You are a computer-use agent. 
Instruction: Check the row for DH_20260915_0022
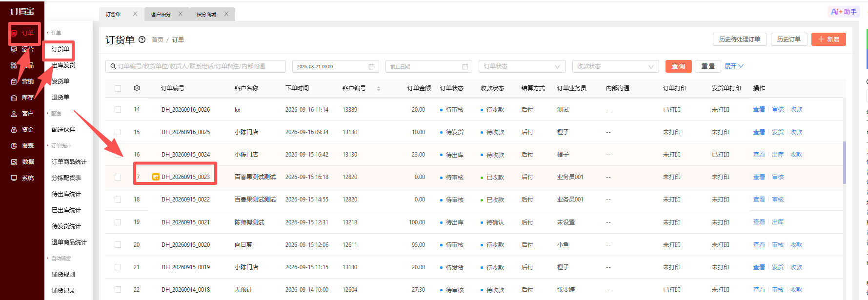[118, 200]
